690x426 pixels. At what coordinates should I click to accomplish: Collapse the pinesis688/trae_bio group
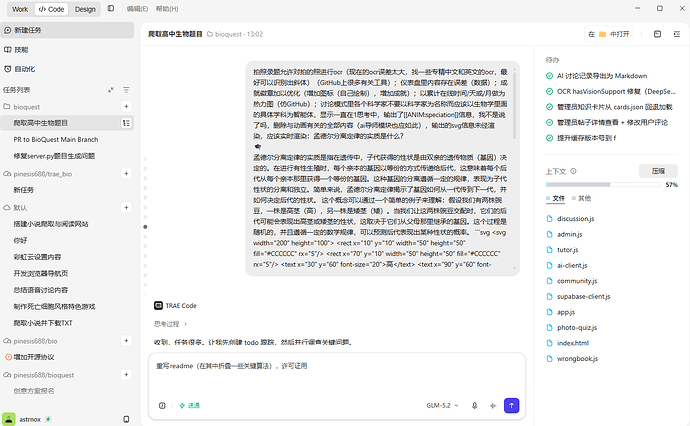(x=37, y=174)
